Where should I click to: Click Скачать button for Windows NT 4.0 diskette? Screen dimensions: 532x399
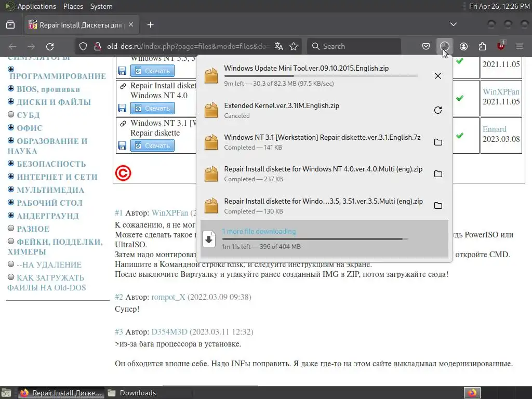point(152,108)
